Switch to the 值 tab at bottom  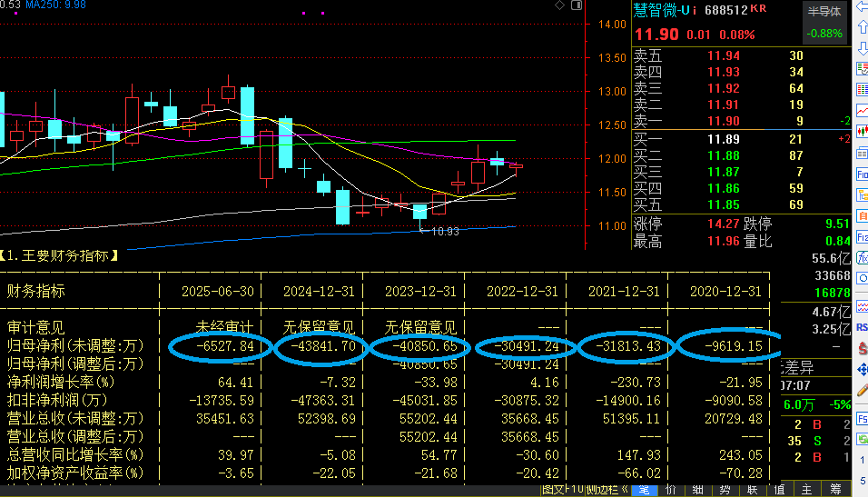point(779,490)
